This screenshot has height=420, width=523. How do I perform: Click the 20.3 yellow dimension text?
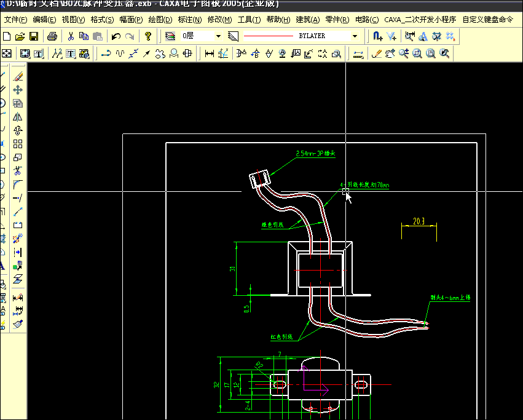point(419,221)
